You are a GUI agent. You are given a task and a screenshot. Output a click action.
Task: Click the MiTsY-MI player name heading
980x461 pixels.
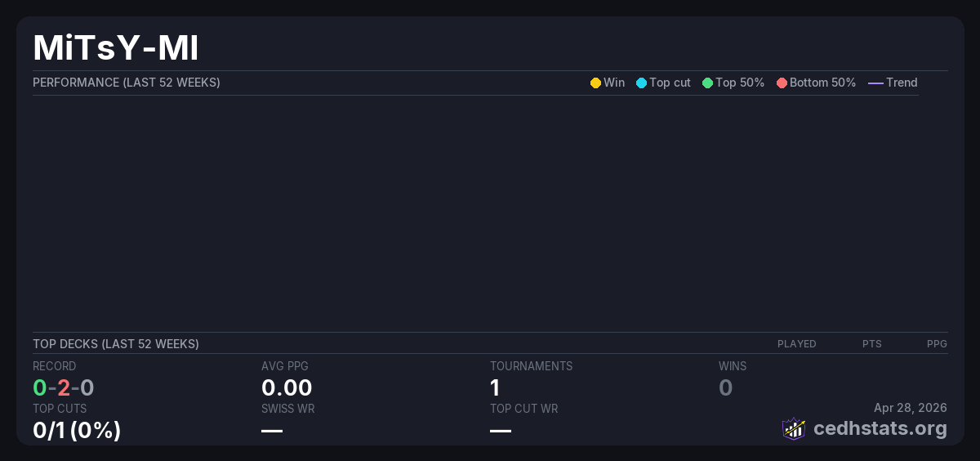[x=116, y=48]
